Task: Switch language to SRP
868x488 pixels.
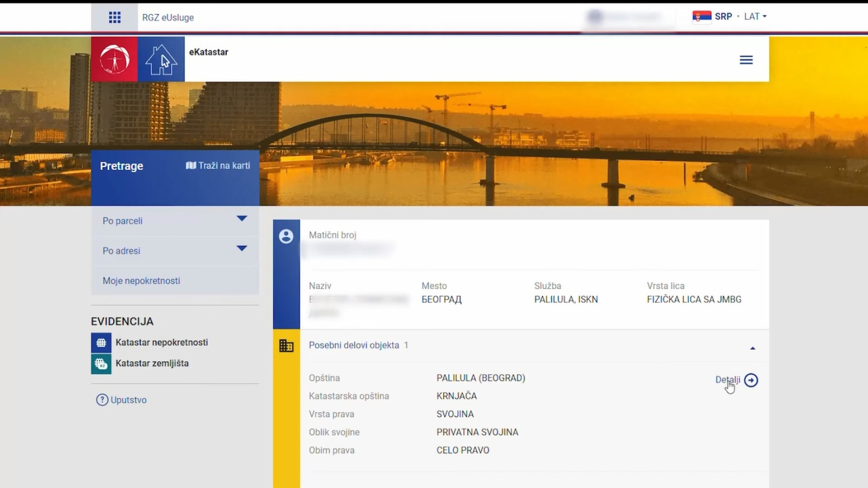Action: [x=722, y=16]
